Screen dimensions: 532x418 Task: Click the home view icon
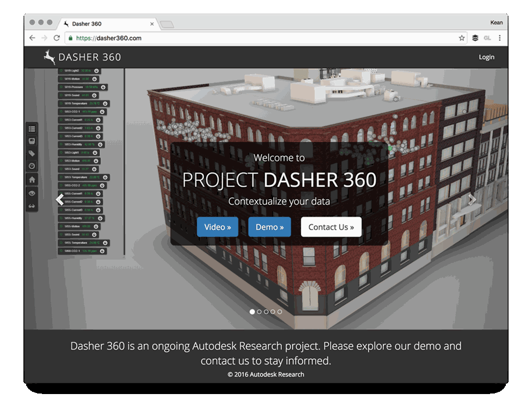tap(32, 179)
